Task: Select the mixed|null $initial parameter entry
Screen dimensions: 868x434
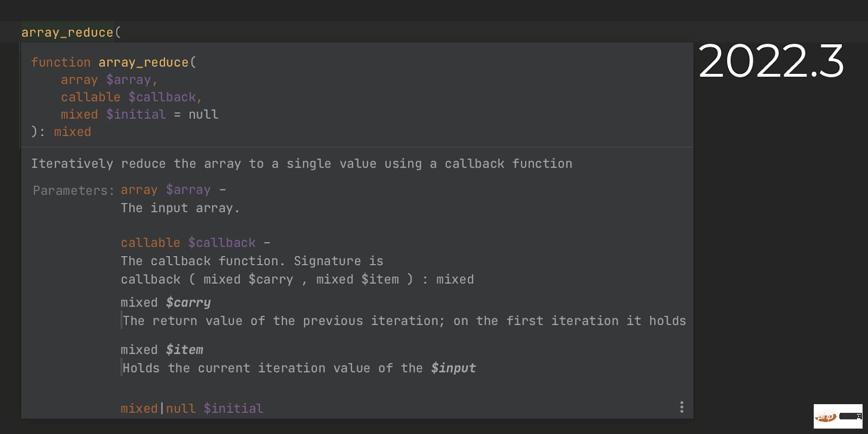Action: point(191,408)
